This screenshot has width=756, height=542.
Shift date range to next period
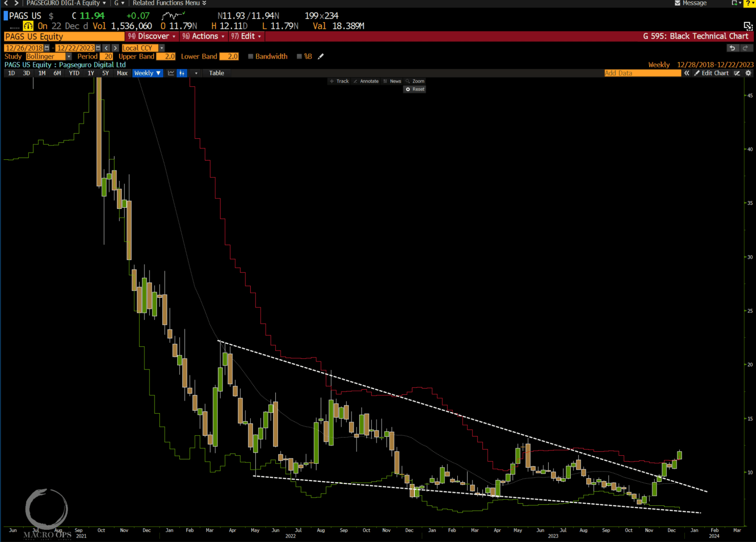click(x=115, y=48)
